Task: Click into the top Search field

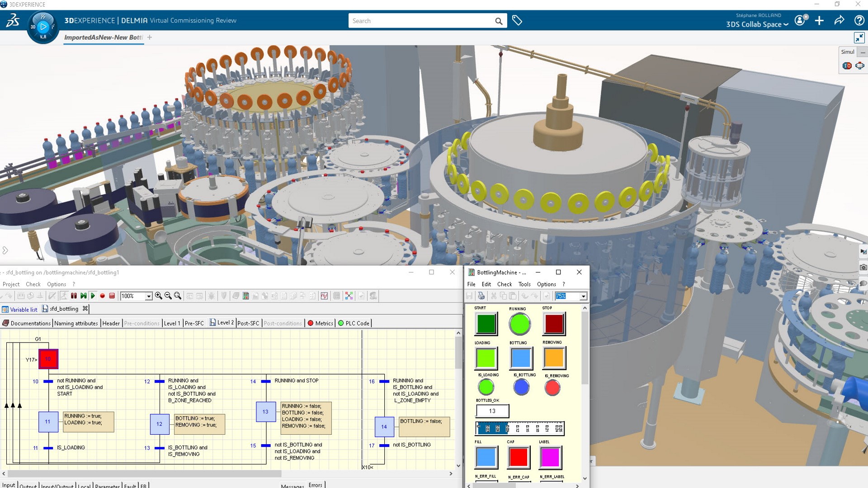Action: (420, 21)
